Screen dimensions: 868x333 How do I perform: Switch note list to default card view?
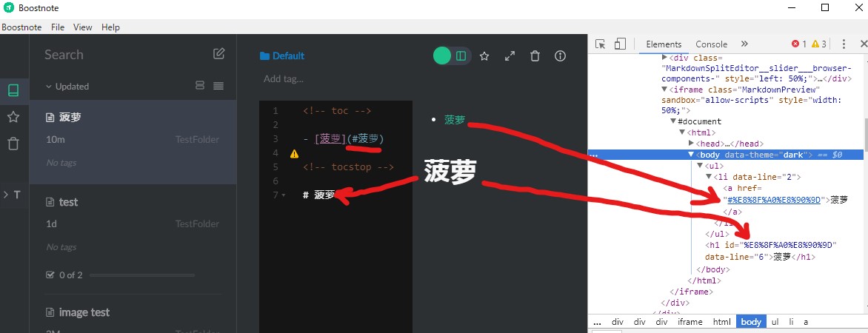pos(201,86)
